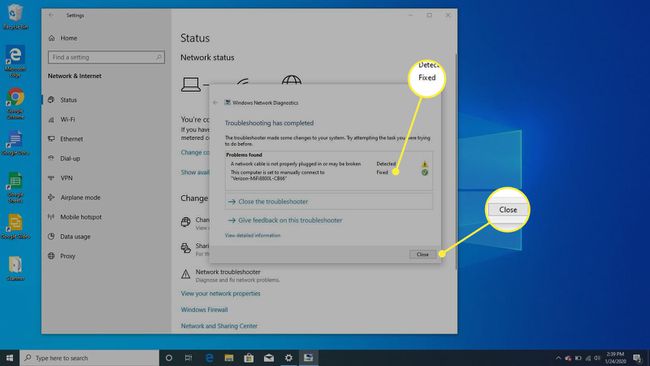Select Close the troubleshooter option

329,201
